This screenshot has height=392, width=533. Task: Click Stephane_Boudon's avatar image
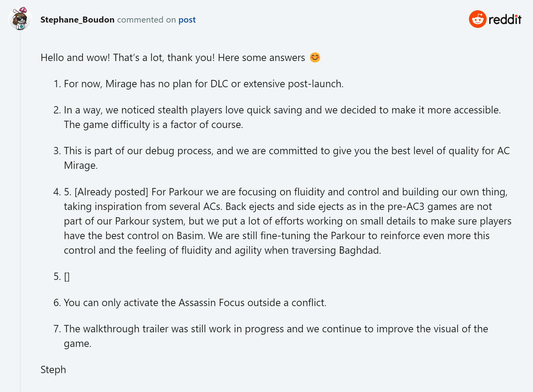20,19
